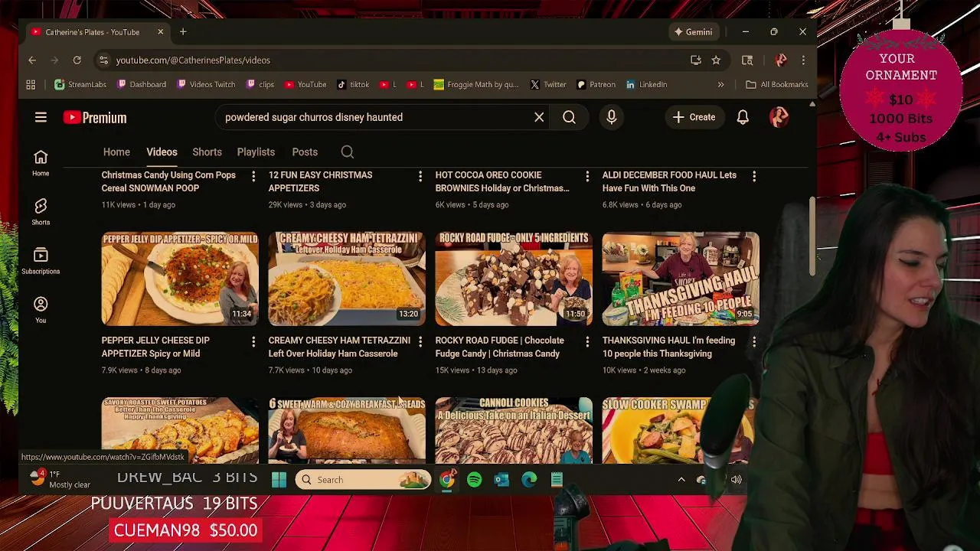Open Gemini button in Chrome title bar

[x=693, y=31]
